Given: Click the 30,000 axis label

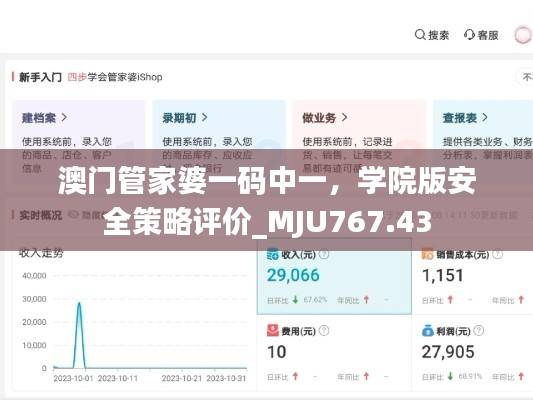Looking at the screenshot, I should tap(34, 299).
